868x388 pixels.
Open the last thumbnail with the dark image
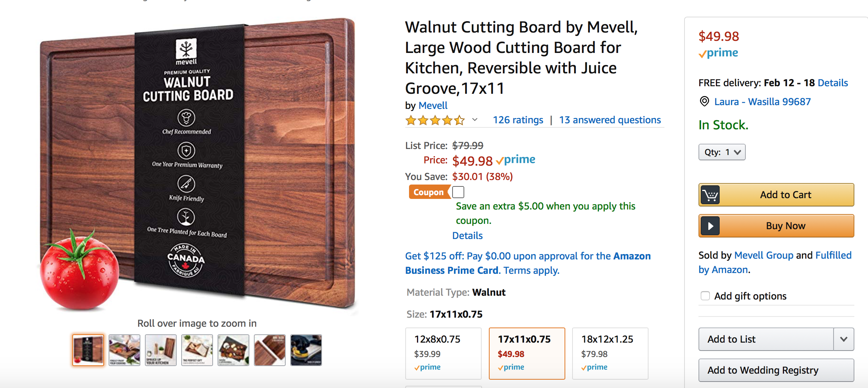[306, 350]
